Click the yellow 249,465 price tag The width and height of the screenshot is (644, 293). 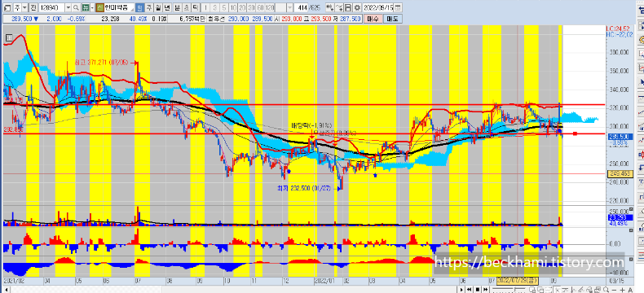pyautogui.click(x=620, y=173)
